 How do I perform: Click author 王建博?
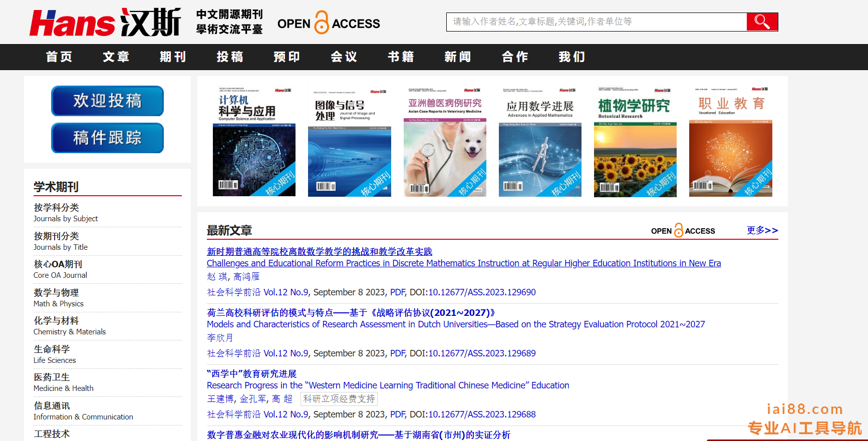coord(220,398)
